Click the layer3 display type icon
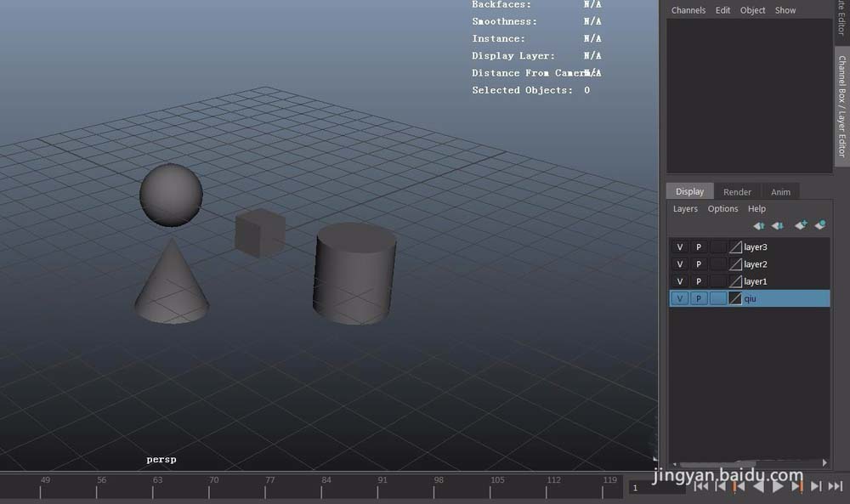 coord(735,247)
